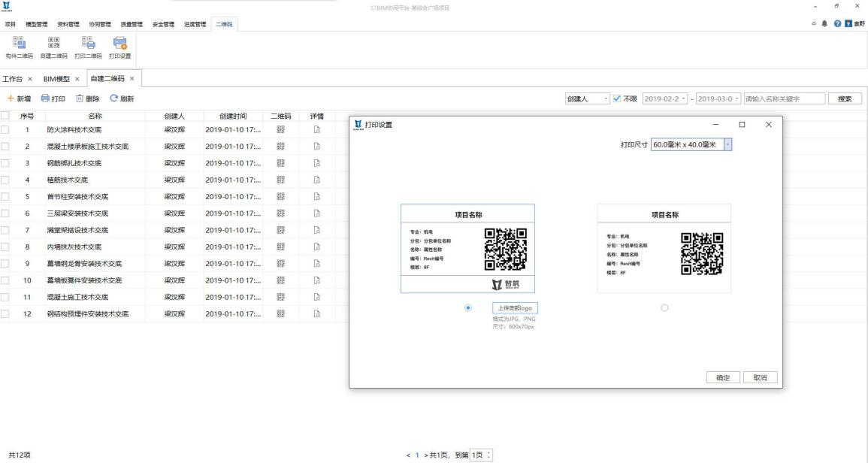The image size is (868, 463).
Task: Switch to the BIM模型 tab
Action: [56, 79]
